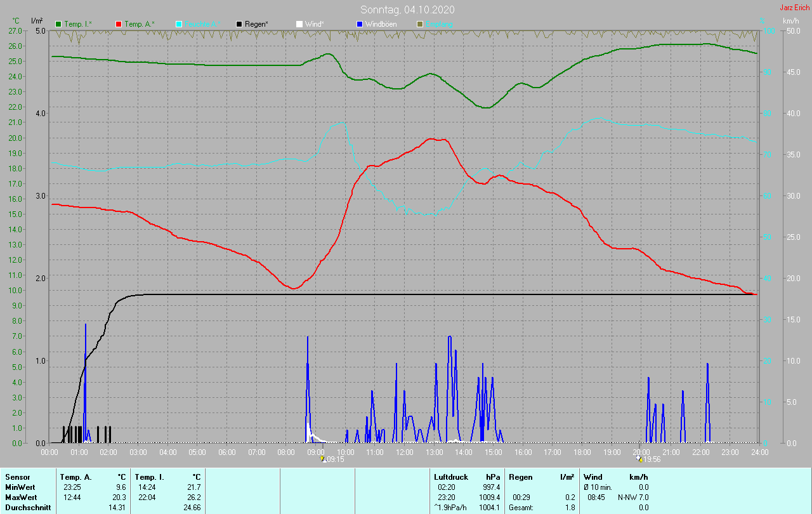Click the blue Windböen legend swatch
This screenshot has height=514, width=812.
click(360, 24)
